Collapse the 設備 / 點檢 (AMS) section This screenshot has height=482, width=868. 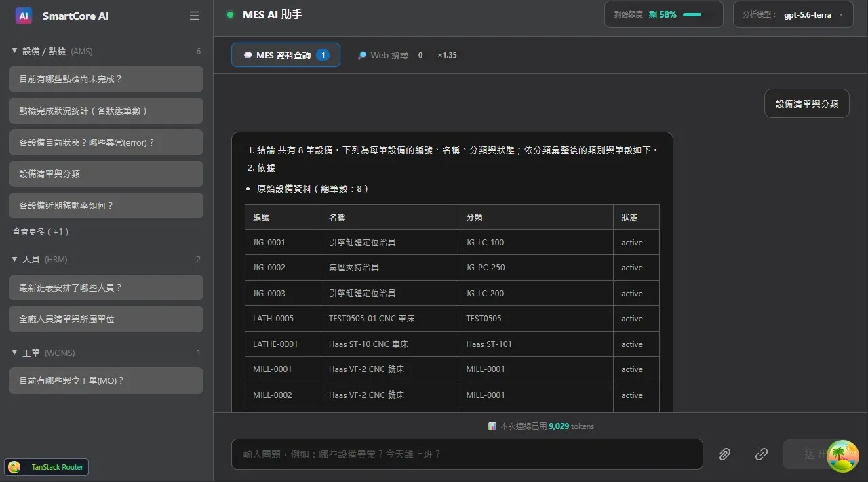106,52
